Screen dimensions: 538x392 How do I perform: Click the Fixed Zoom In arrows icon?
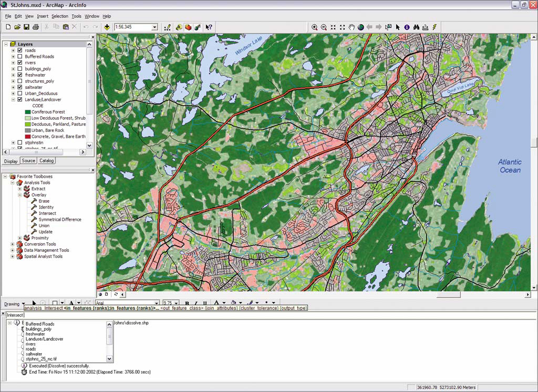pyautogui.click(x=333, y=27)
